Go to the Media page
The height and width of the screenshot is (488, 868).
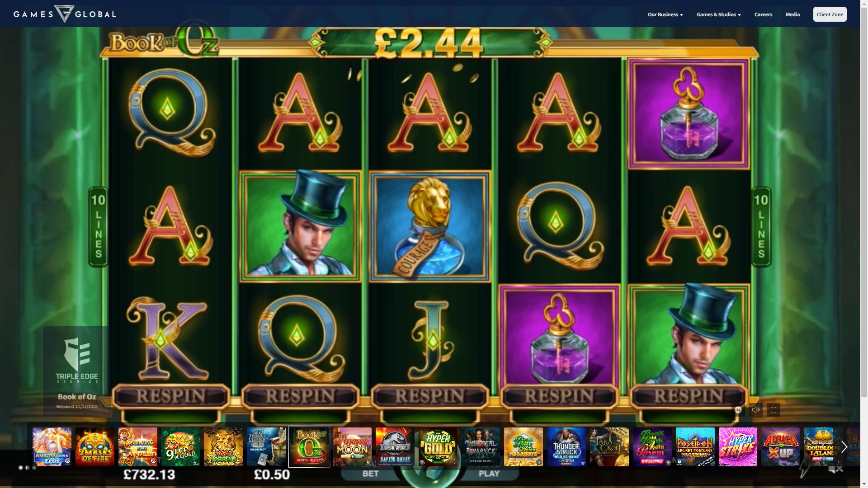pos(793,14)
